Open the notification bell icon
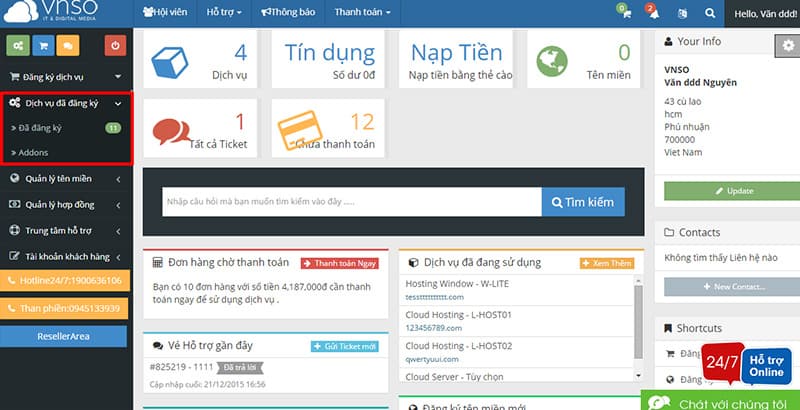Screen dimensions: 800x410 tap(654, 14)
